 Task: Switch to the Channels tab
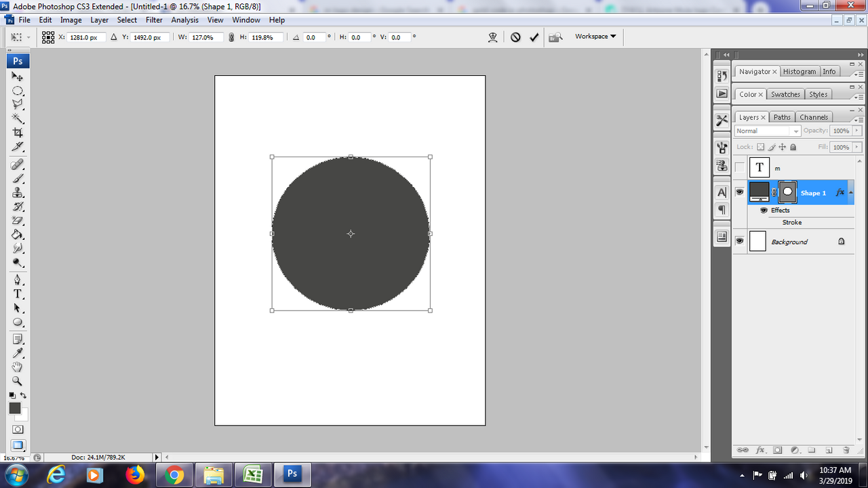click(x=814, y=117)
